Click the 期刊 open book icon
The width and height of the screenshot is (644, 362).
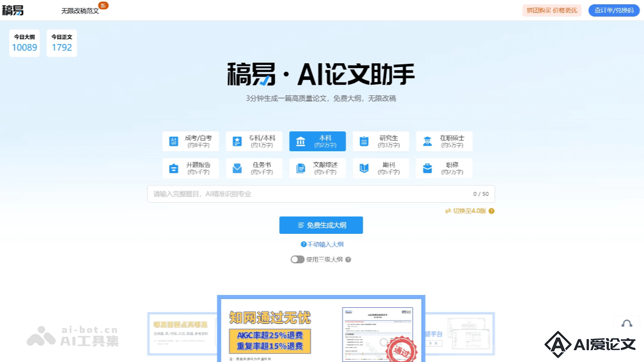(x=364, y=168)
